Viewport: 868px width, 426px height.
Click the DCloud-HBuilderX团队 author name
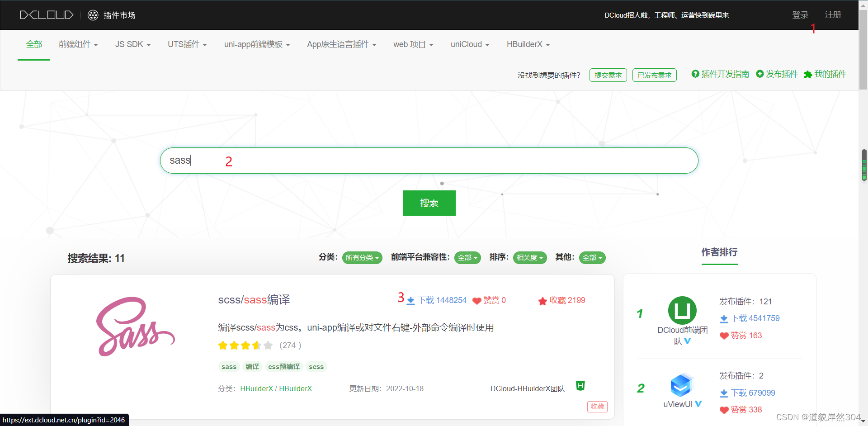[x=528, y=389]
